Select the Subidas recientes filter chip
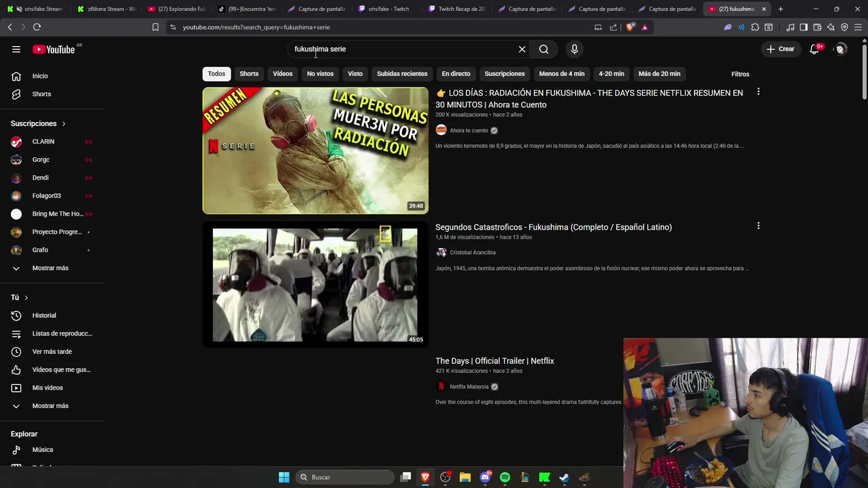This screenshot has height=488, width=868. pyautogui.click(x=402, y=74)
